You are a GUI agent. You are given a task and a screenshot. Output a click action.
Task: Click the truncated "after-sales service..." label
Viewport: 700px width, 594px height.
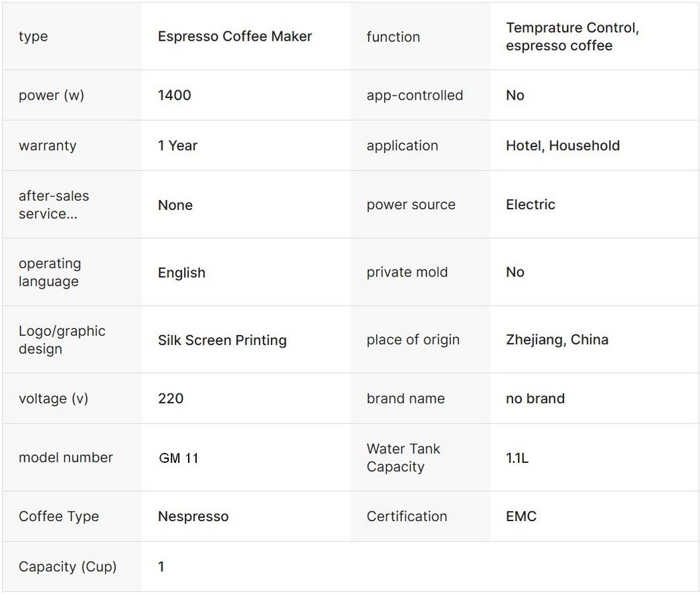pos(54,205)
